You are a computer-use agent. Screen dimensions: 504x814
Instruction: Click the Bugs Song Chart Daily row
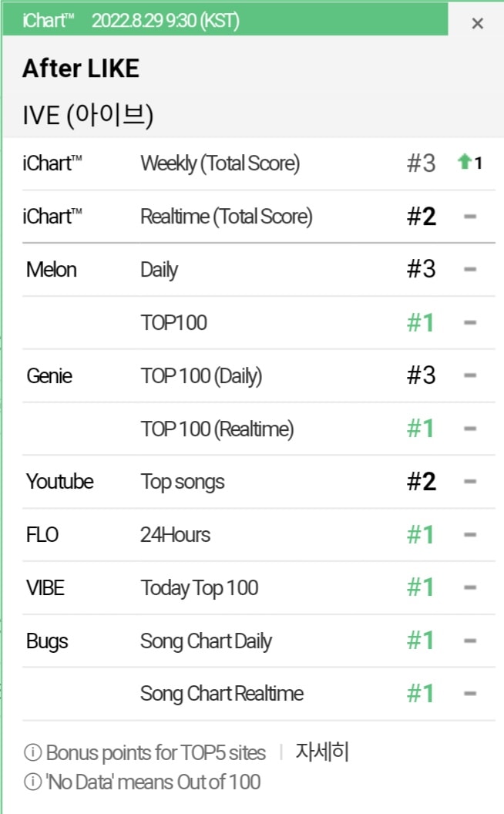[258, 641]
